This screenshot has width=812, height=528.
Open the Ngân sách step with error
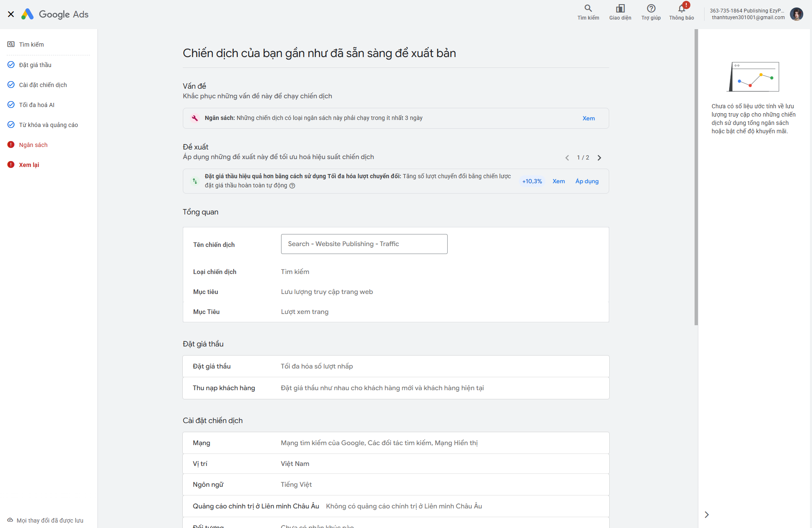coord(33,145)
